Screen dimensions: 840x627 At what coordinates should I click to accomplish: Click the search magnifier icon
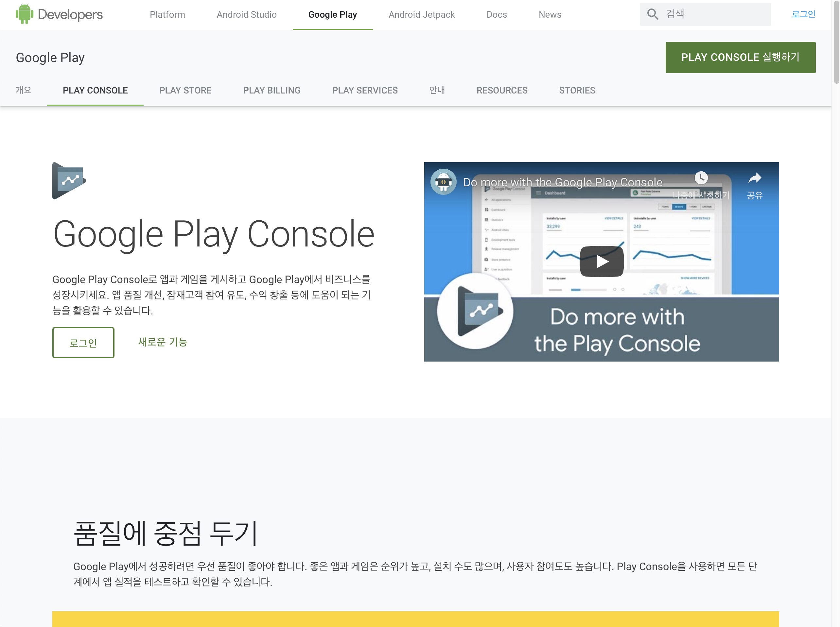click(x=652, y=14)
